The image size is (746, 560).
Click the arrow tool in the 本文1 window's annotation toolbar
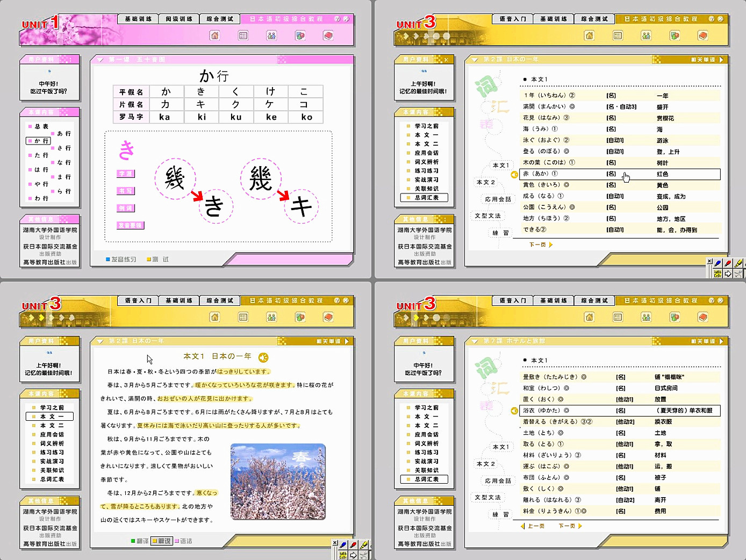tap(353, 555)
